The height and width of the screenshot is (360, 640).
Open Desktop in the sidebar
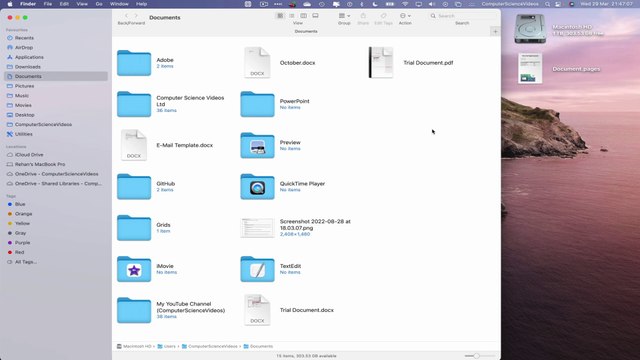coord(24,115)
